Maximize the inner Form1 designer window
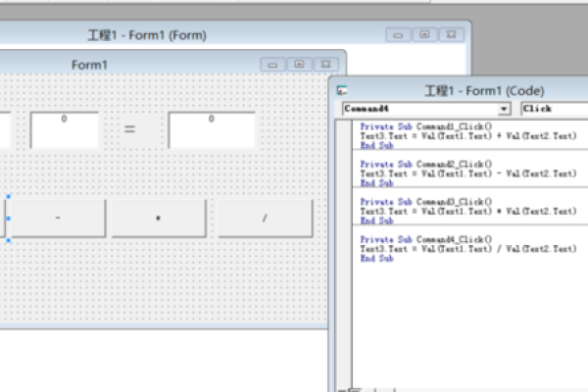Image resolution: width=588 pixels, height=392 pixels. (299, 65)
